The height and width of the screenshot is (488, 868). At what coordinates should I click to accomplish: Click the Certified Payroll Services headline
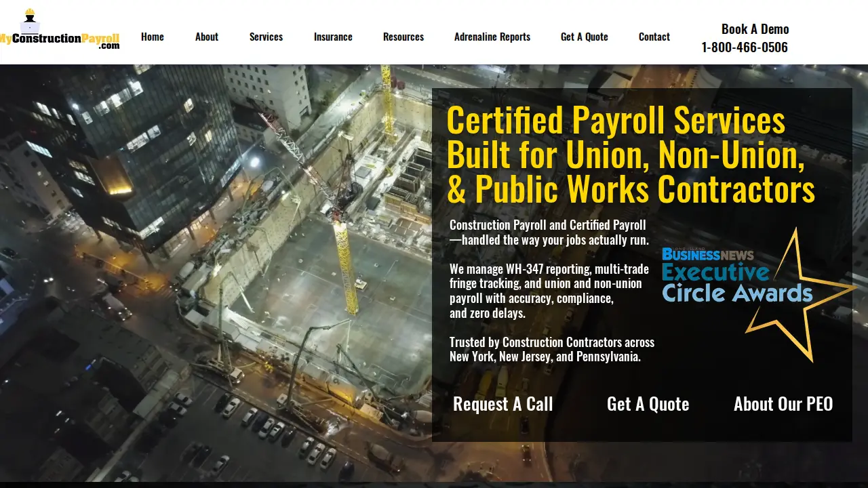pos(631,155)
